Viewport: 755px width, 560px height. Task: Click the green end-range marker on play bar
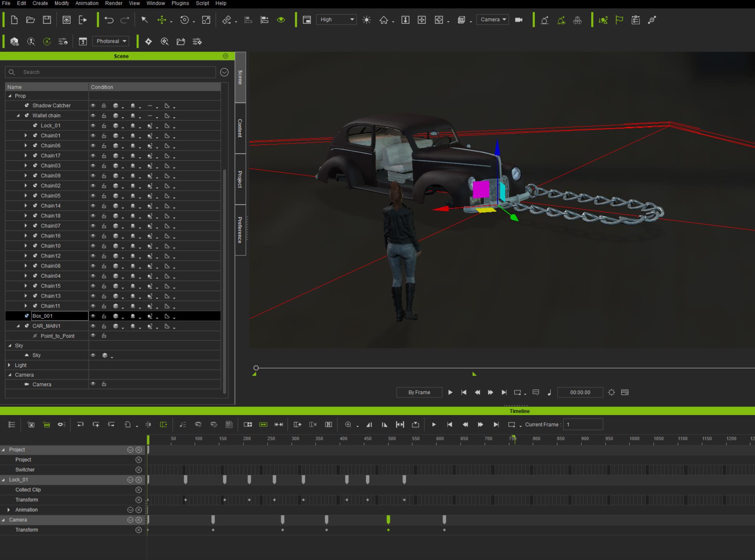click(474, 374)
